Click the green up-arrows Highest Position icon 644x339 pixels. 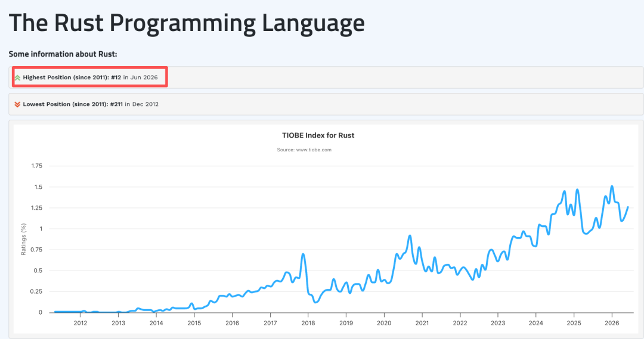(17, 77)
